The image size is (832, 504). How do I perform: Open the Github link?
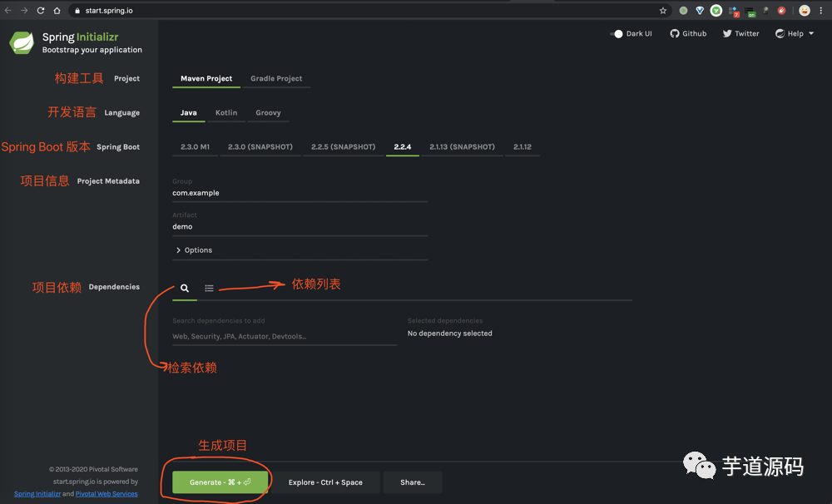688,33
